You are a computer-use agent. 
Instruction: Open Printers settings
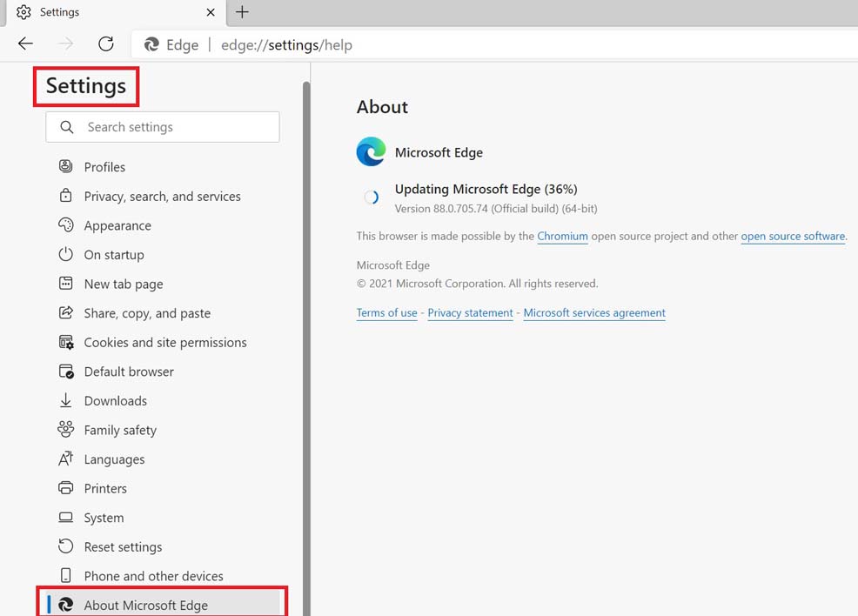104,488
